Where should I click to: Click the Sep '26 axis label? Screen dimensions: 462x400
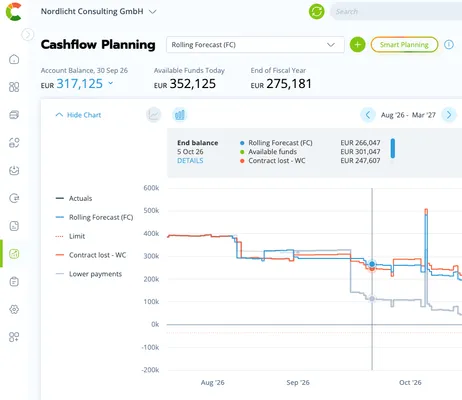point(298,383)
